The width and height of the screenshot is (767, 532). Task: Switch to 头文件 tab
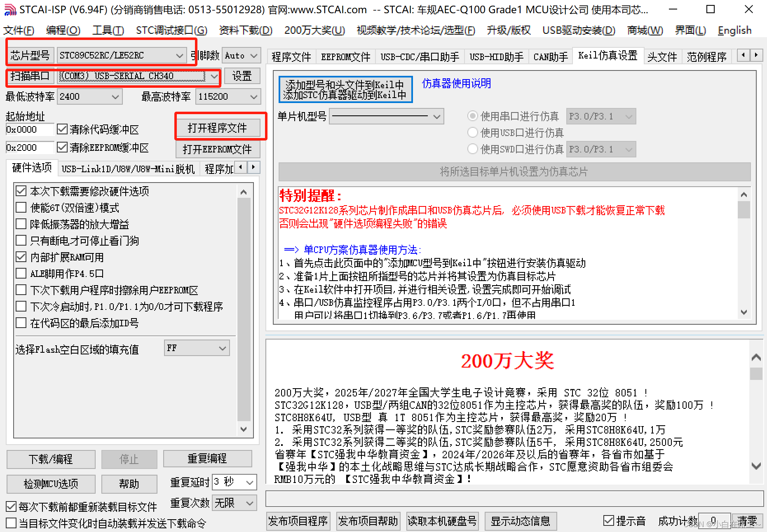click(x=662, y=57)
